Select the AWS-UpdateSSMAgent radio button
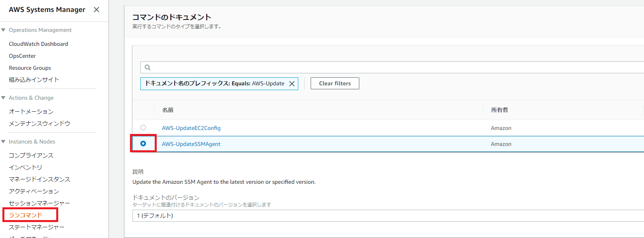Viewport: 644px width, 238px height. (143, 144)
